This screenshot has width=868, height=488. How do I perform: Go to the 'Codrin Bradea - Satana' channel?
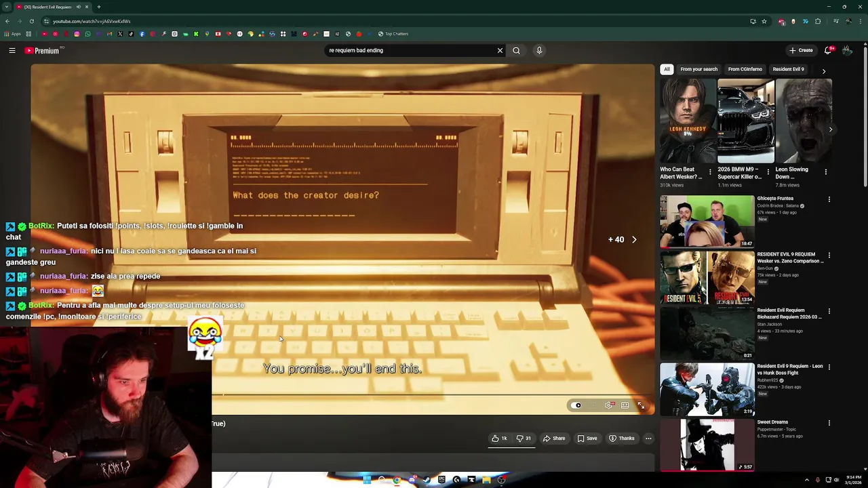pos(778,205)
